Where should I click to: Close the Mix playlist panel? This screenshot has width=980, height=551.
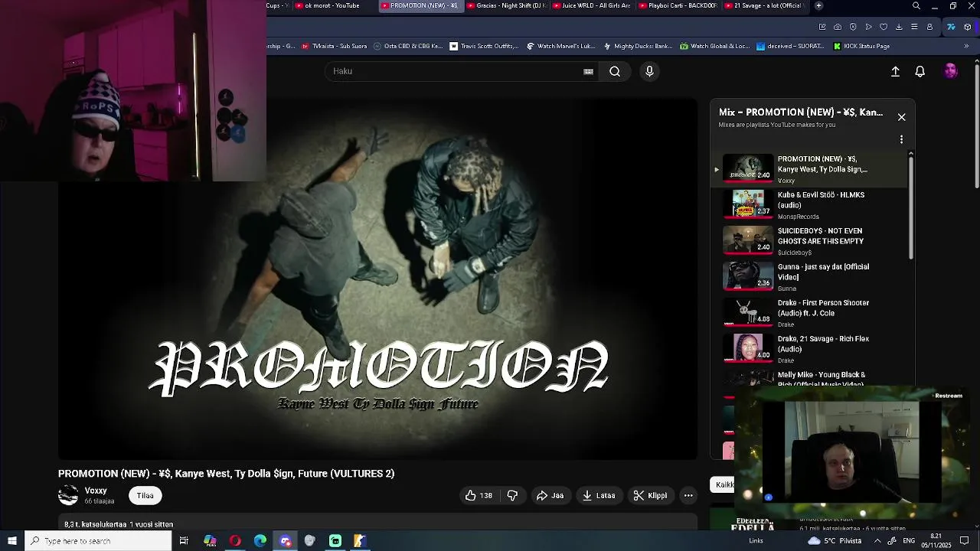coord(901,117)
